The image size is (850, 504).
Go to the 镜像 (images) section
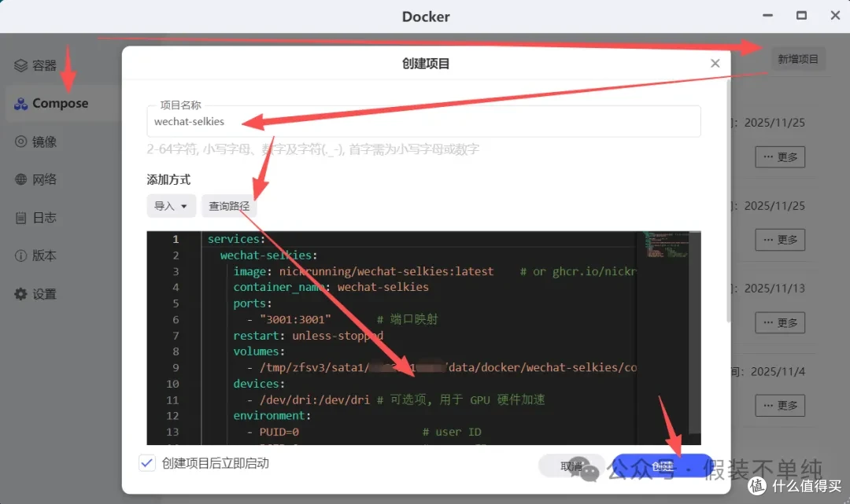(35, 142)
